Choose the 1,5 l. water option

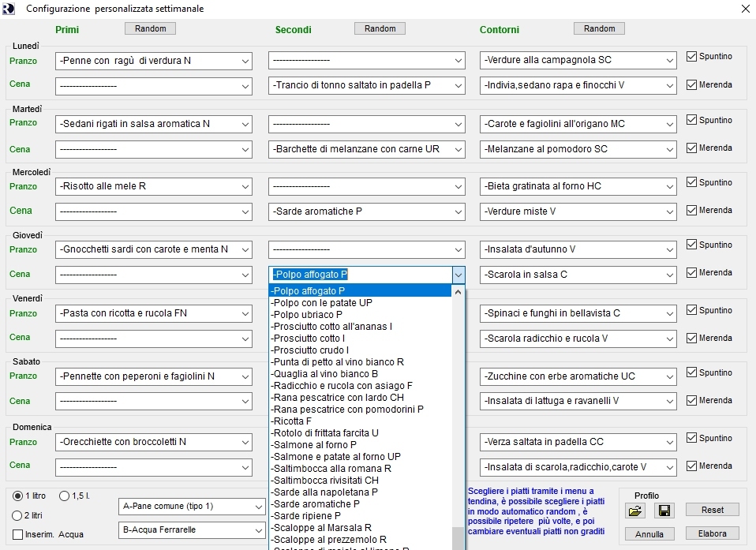click(x=64, y=496)
